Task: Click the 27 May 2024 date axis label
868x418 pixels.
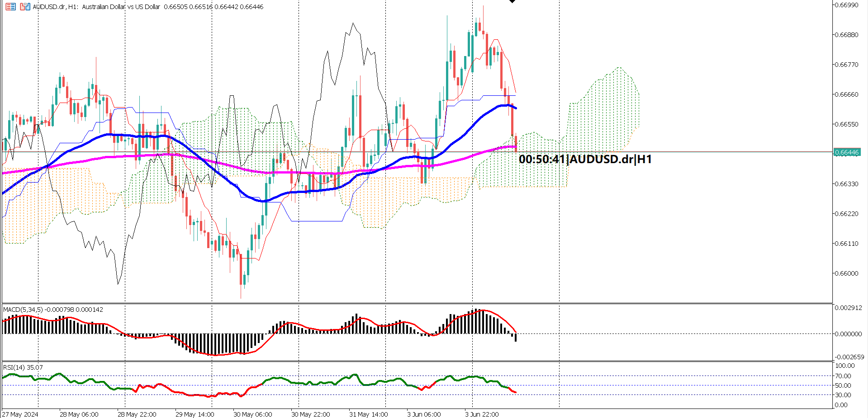Action: (21, 414)
